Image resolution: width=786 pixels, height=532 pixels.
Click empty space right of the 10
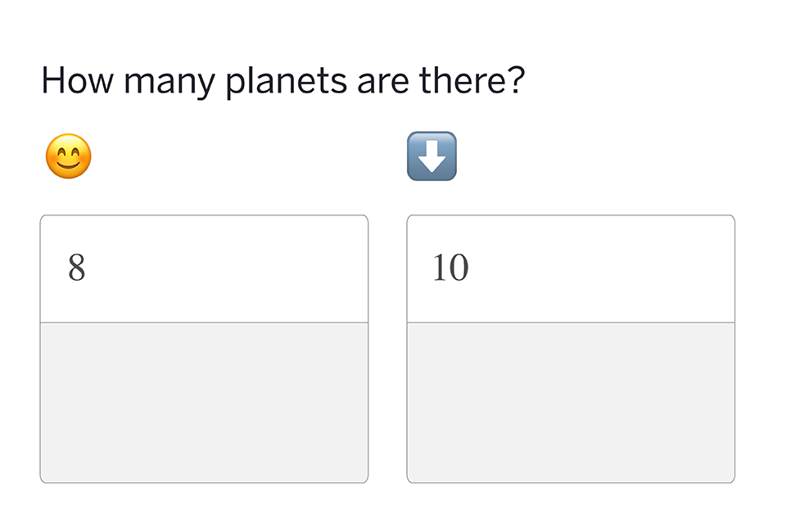614,268
